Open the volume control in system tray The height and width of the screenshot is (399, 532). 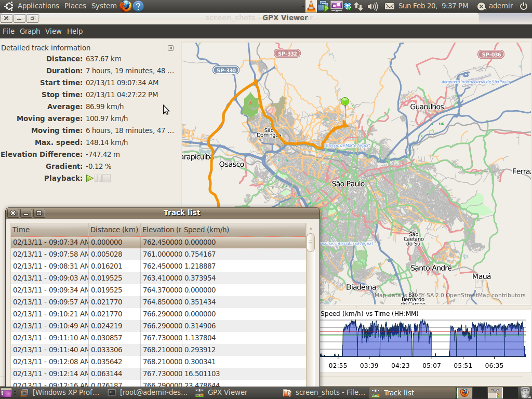(x=373, y=6)
